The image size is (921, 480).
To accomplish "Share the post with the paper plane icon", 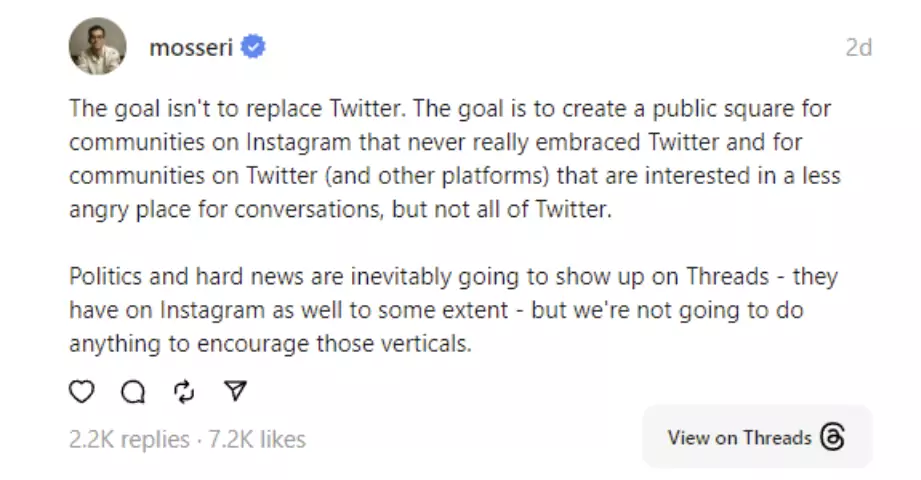I will [236, 391].
